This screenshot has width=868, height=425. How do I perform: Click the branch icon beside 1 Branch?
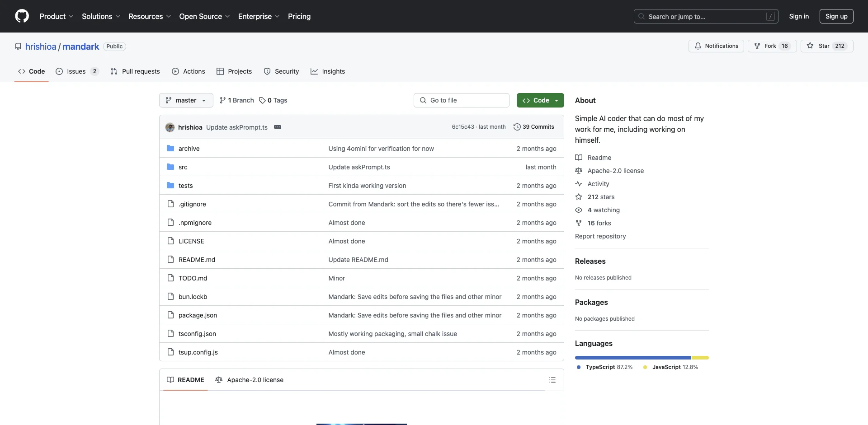[222, 100]
